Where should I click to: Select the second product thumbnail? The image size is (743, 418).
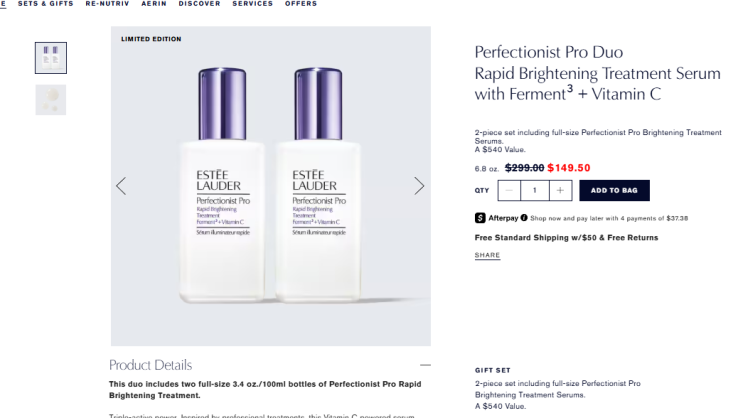click(51, 99)
